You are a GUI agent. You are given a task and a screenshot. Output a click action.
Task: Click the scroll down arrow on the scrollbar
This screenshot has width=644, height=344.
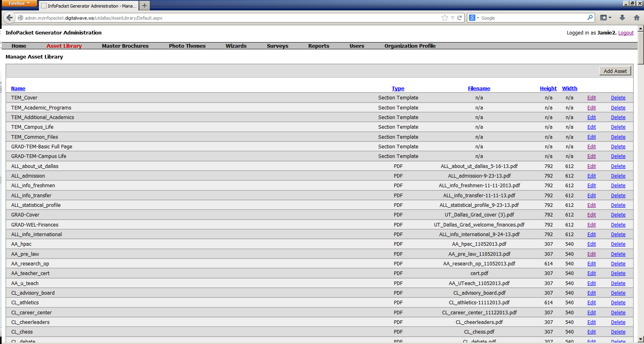tap(640, 339)
